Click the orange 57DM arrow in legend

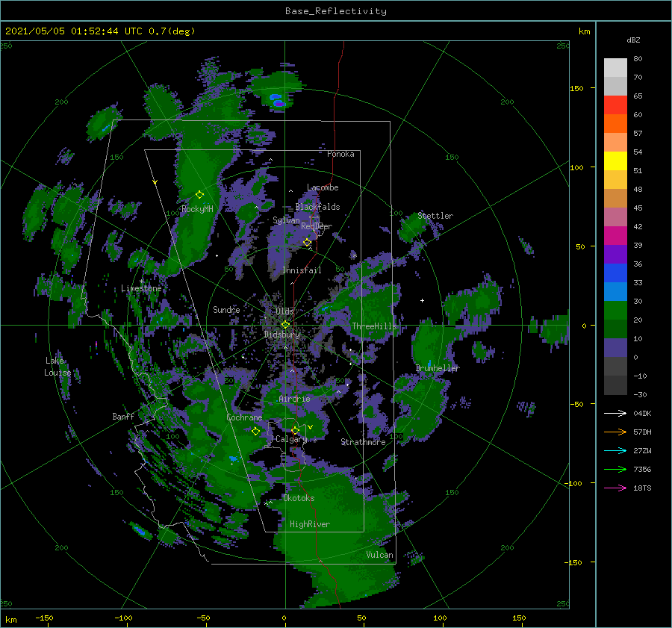point(615,432)
